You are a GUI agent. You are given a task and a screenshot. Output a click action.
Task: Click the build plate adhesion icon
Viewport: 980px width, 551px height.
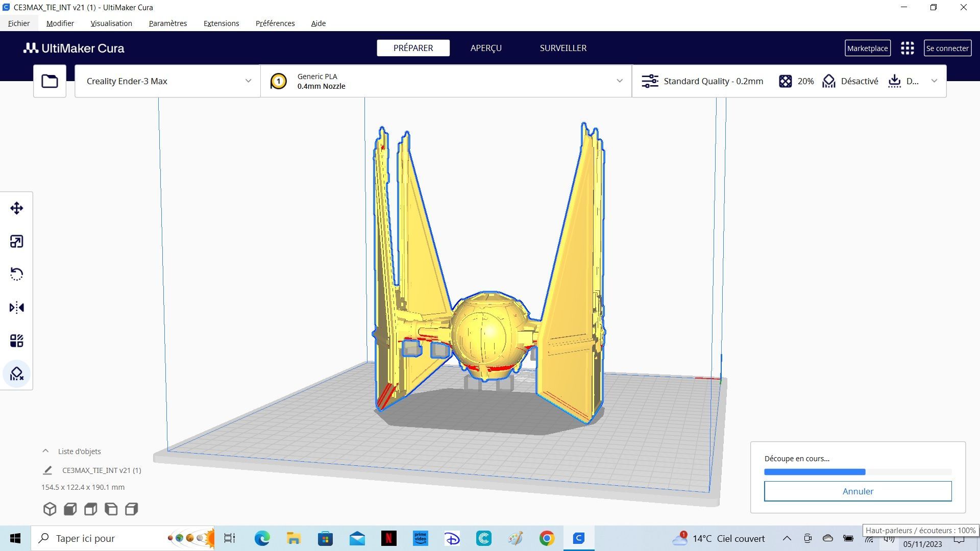[894, 81]
